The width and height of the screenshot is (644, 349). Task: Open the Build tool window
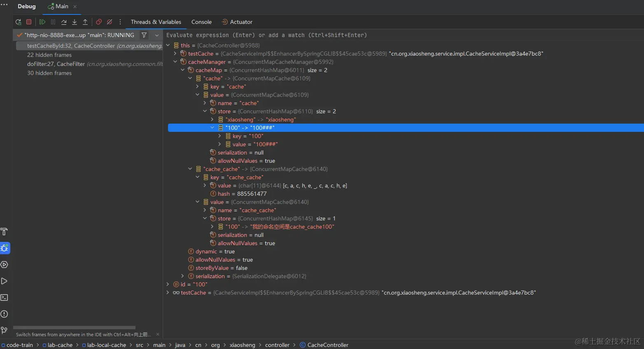tap(4, 232)
